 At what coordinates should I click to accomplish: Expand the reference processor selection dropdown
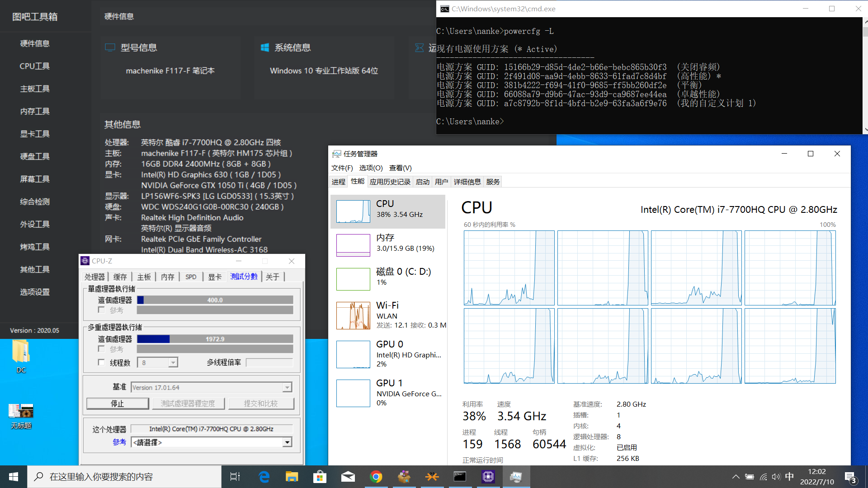click(287, 442)
